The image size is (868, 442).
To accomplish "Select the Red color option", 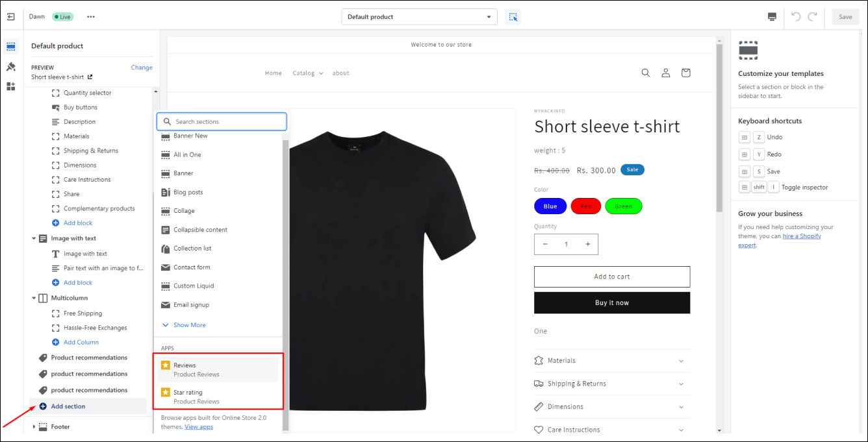I will click(x=586, y=206).
